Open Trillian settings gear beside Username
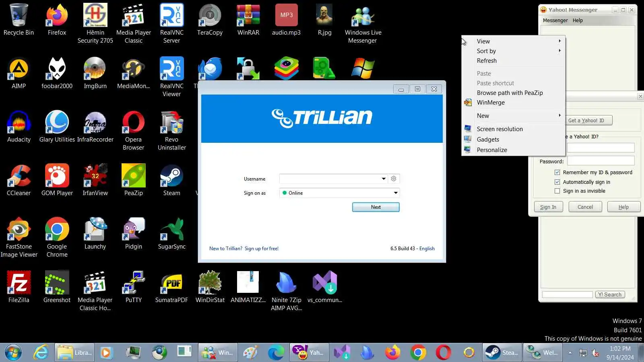 (394, 179)
